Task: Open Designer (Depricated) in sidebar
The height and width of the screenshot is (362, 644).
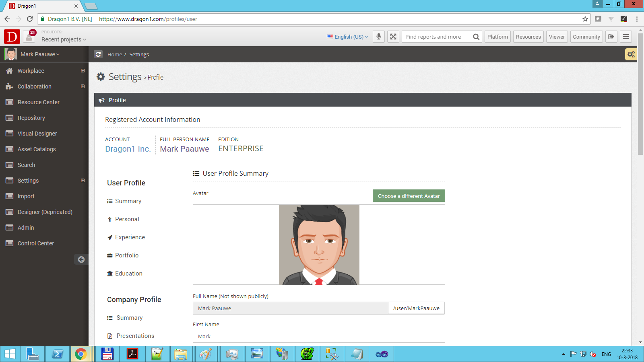Action: (44, 212)
